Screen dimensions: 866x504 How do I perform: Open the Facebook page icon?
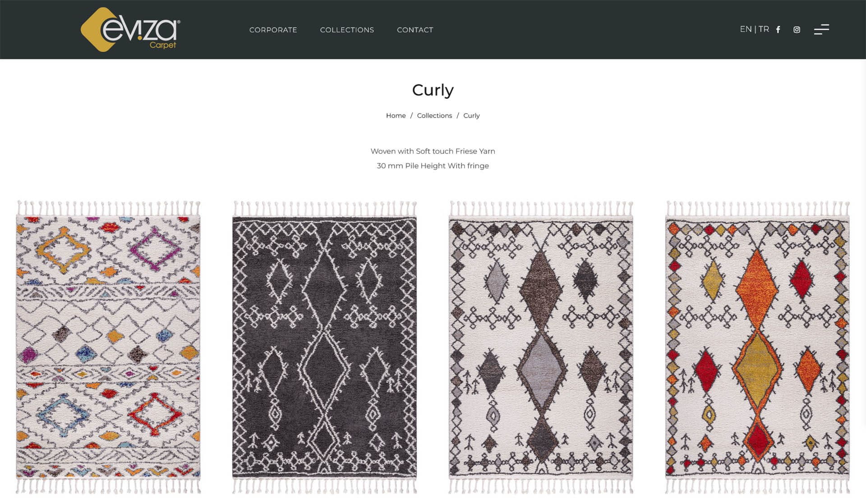click(x=778, y=30)
